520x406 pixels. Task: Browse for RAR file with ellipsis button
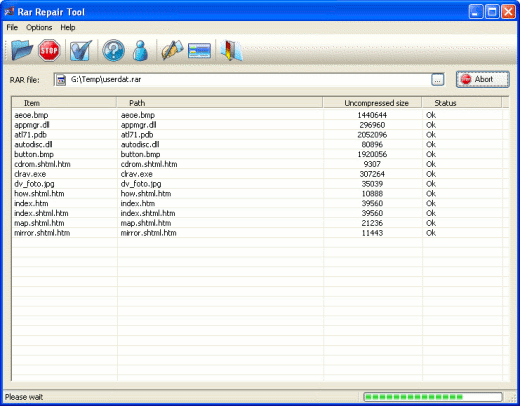pos(437,80)
